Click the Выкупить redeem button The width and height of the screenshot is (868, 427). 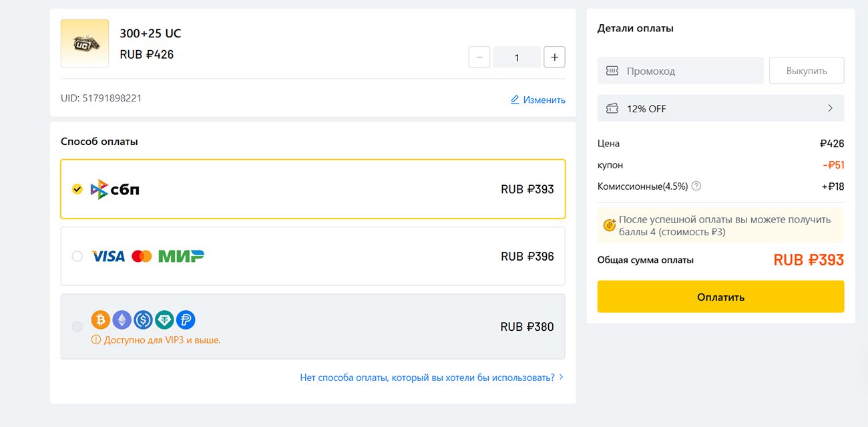[806, 71]
